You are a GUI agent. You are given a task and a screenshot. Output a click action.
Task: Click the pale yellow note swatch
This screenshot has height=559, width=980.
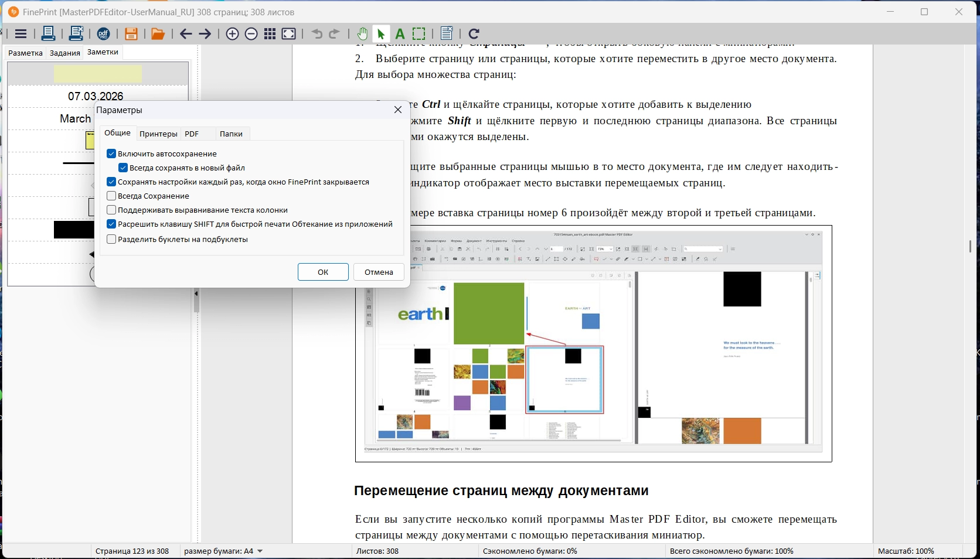click(98, 74)
